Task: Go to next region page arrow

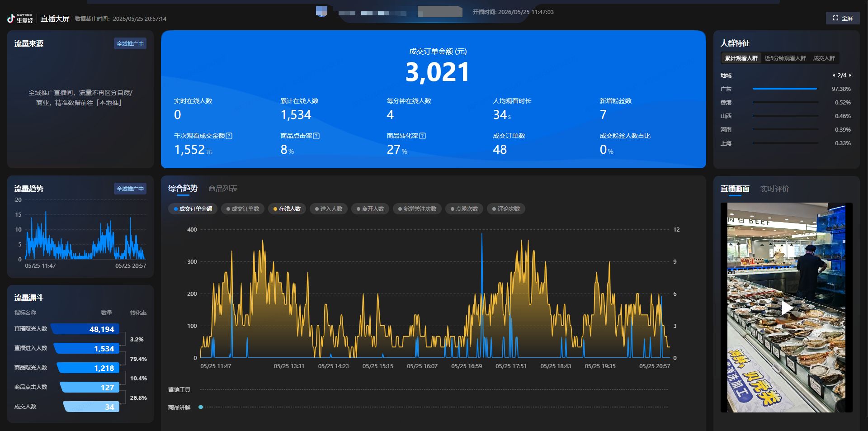Action: [850, 76]
